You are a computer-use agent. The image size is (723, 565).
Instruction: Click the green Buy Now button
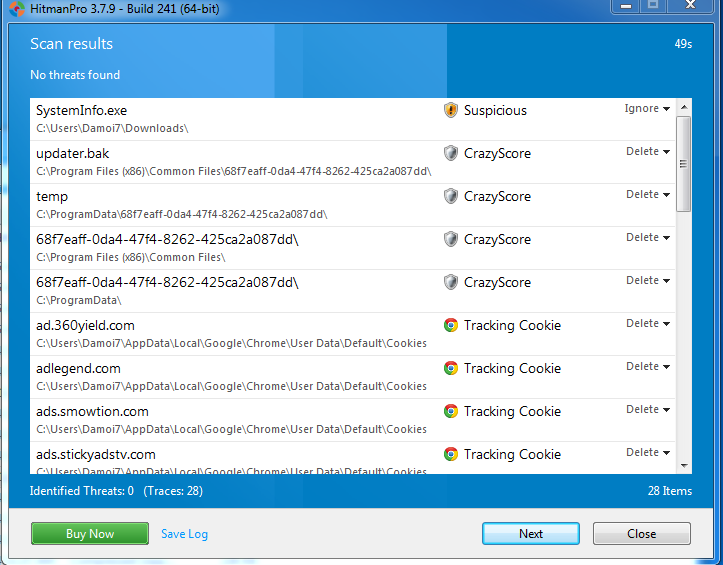tap(90, 534)
